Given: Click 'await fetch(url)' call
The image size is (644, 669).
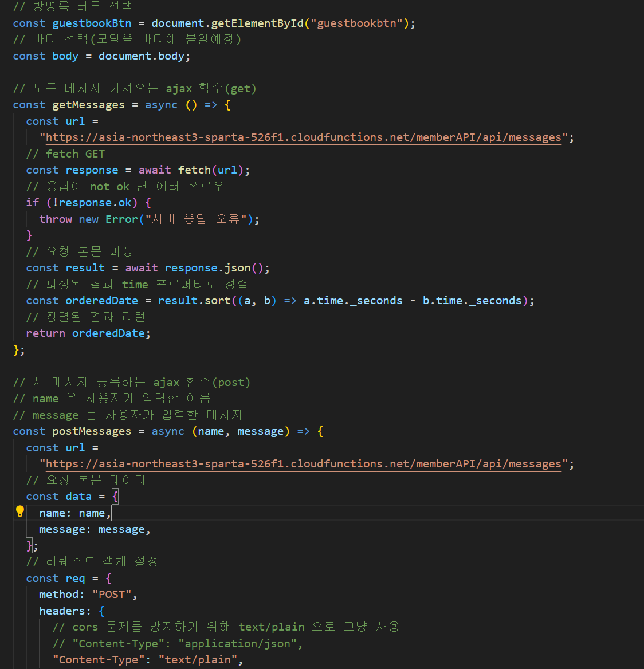Looking at the screenshot, I should tap(191, 170).
